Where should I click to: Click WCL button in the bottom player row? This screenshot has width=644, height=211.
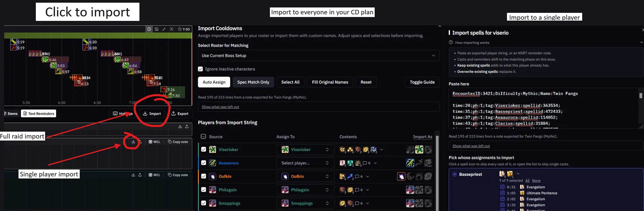pyautogui.click(x=154, y=175)
